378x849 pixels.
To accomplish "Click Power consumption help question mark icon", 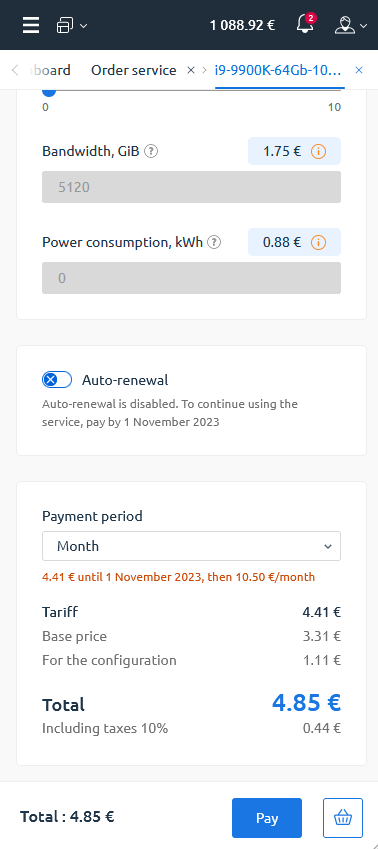I will tap(215, 242).
